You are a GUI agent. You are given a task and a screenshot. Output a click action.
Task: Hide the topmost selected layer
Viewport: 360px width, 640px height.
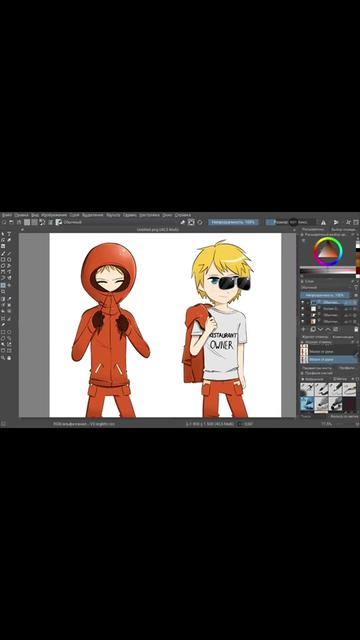tap(302, 302)
